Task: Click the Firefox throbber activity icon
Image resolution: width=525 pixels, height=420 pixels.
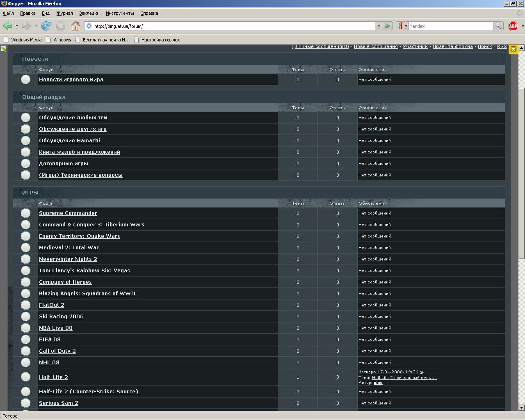Action: [x=520, y=13]
